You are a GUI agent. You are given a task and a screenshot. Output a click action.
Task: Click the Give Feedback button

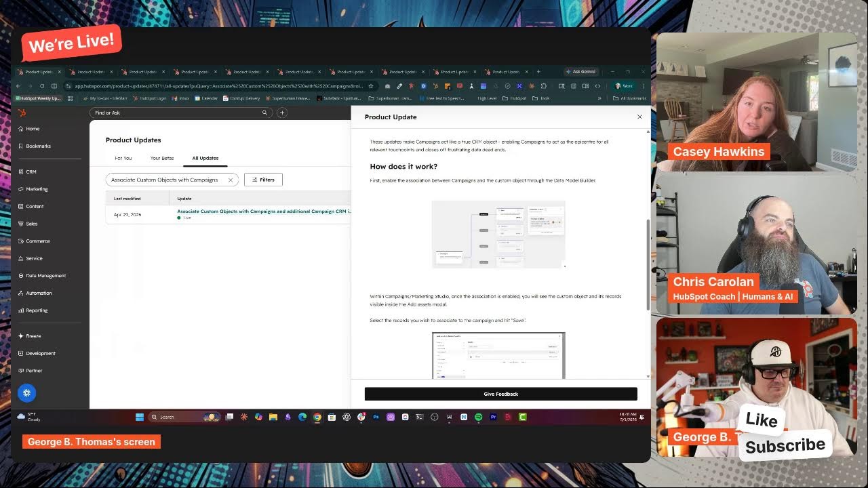[x=501, y=394]
